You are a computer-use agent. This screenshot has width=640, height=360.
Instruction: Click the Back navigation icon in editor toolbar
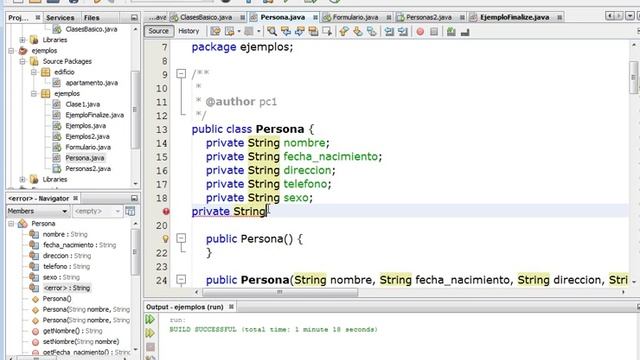230,31
